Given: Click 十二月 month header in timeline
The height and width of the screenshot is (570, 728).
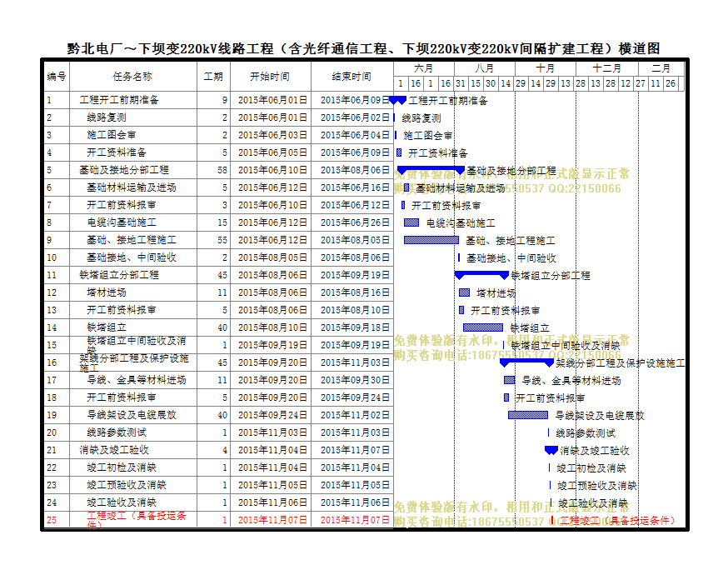Looking at the screenshot, I should click(607, 68).
